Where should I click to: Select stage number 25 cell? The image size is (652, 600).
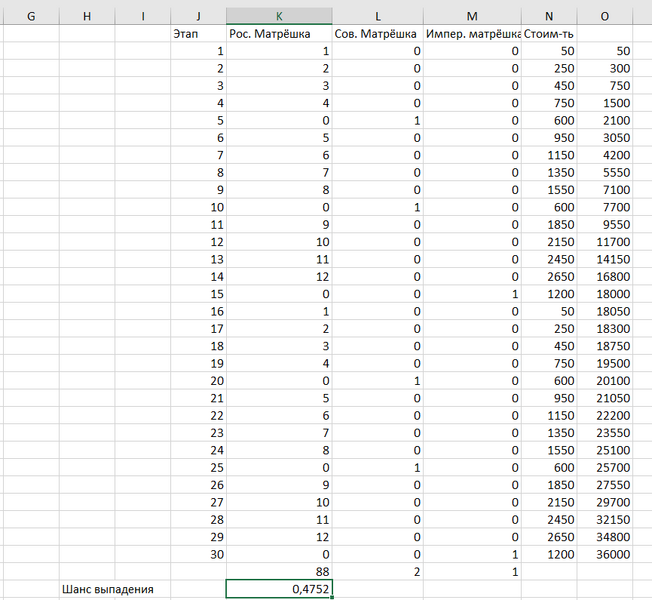click(198, 467)
